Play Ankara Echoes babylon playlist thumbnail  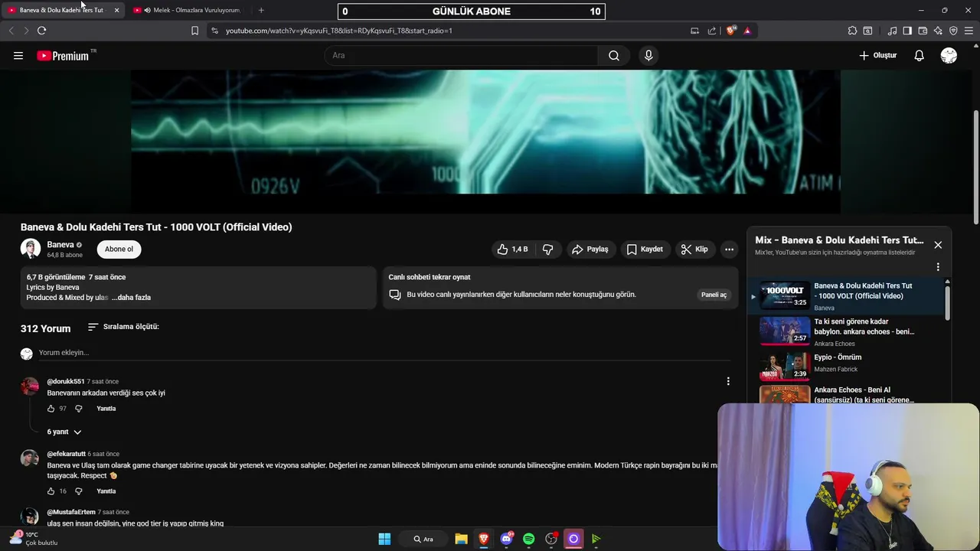[x=785, y=331]
